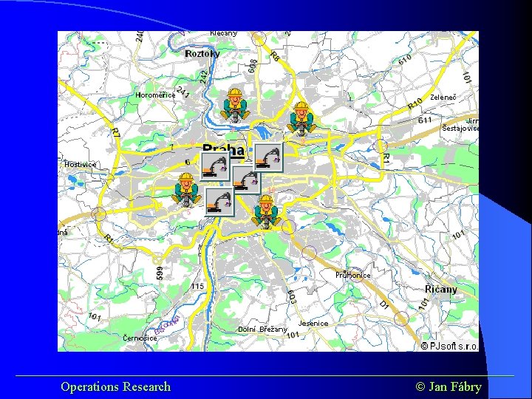Image resolution: width=532 pixels, height=399 pixels.
Task: Click the Horoměřice label
Action: pyautogui.click(x=155, y=95)
